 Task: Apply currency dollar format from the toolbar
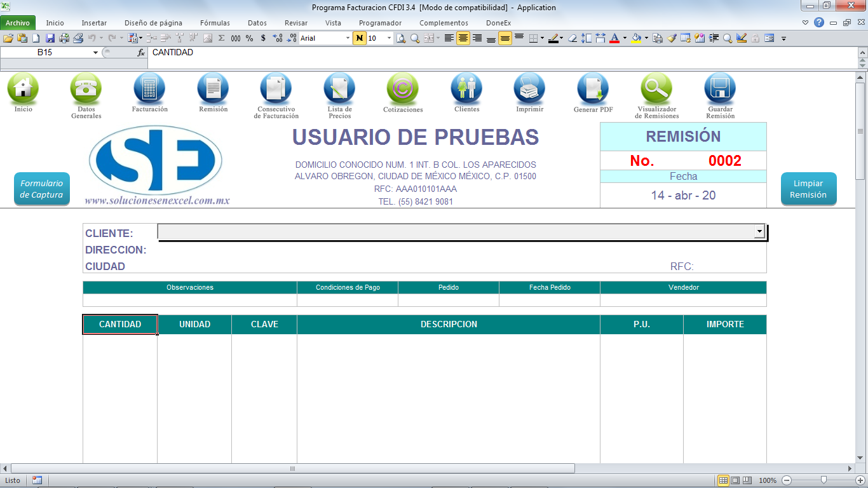click(263, 38)
